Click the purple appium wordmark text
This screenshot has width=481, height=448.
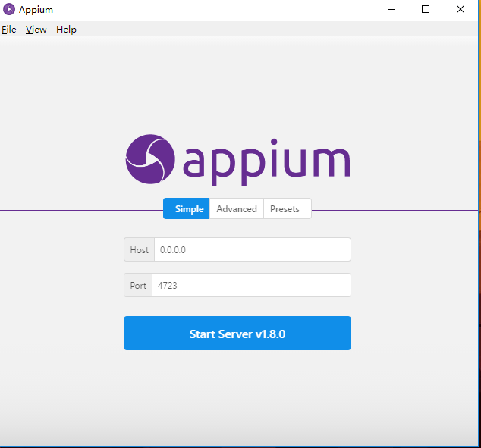click(266, 162)
